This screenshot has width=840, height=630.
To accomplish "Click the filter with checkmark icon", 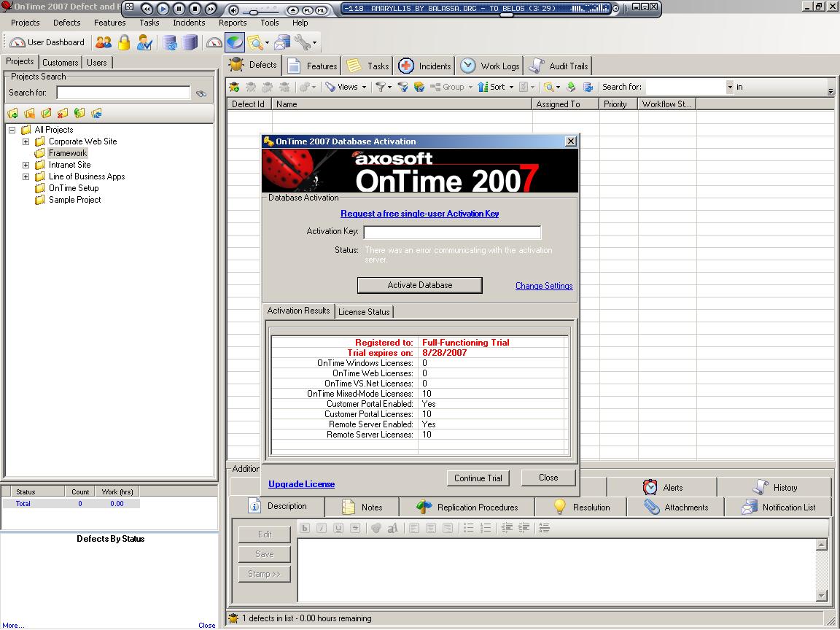I will [402, 87].
